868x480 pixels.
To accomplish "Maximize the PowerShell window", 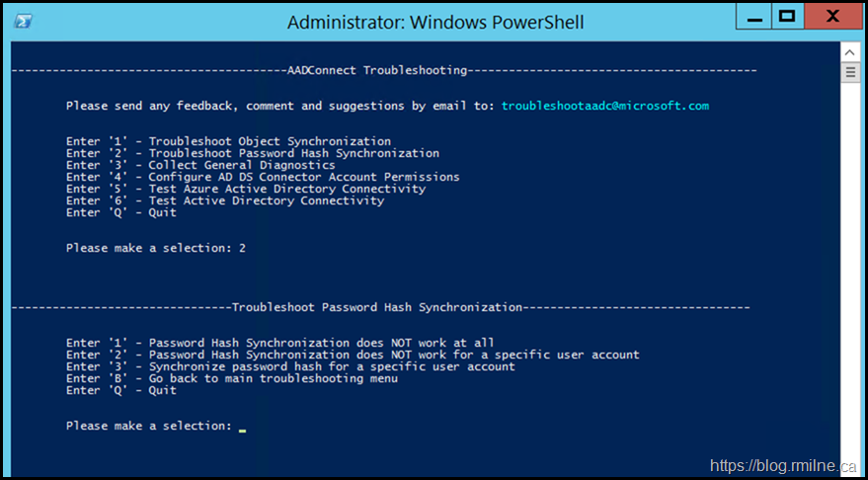I will click(786, 16).
